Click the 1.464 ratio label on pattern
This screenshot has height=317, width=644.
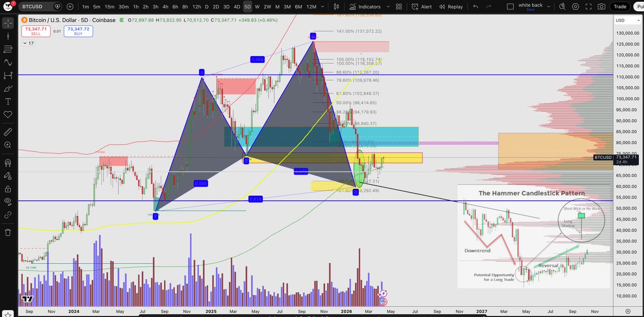point(258,60)
